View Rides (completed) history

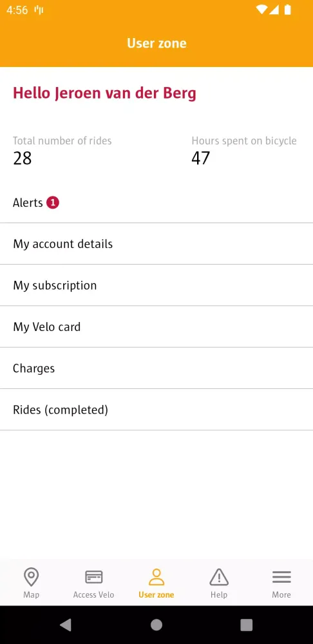[x=156, y=410]
